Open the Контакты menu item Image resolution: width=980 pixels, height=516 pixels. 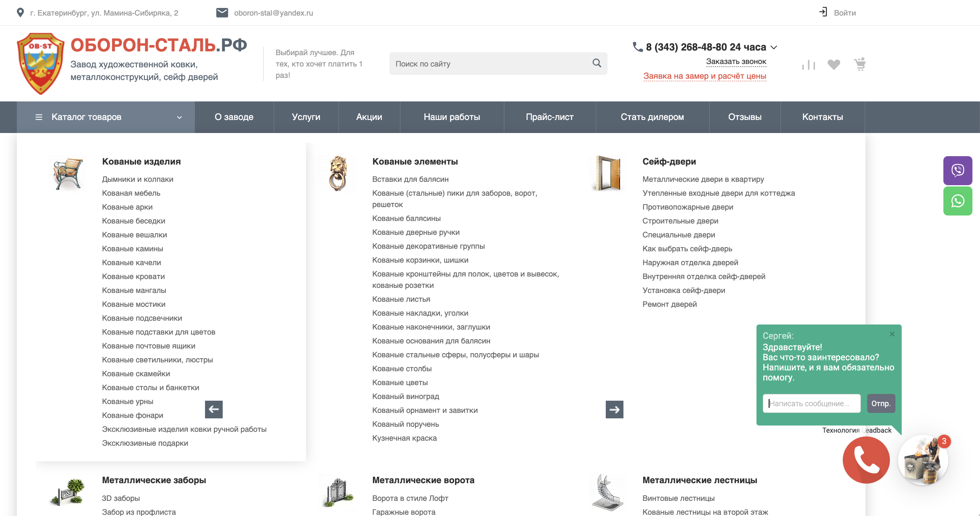(x=823, y=117)
